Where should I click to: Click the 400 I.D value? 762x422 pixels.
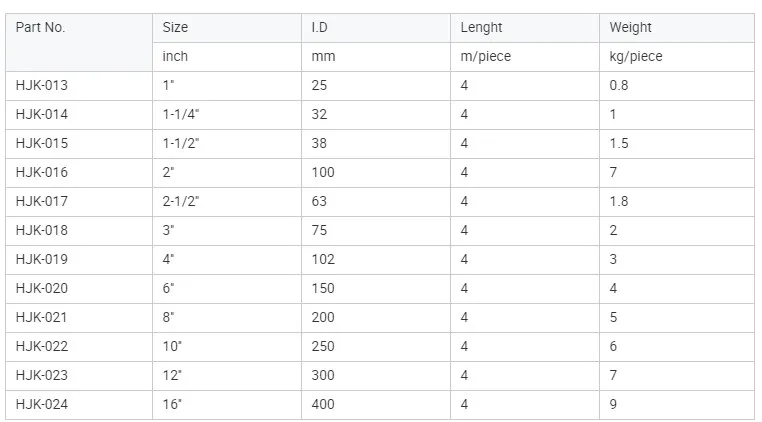point(323,405)
